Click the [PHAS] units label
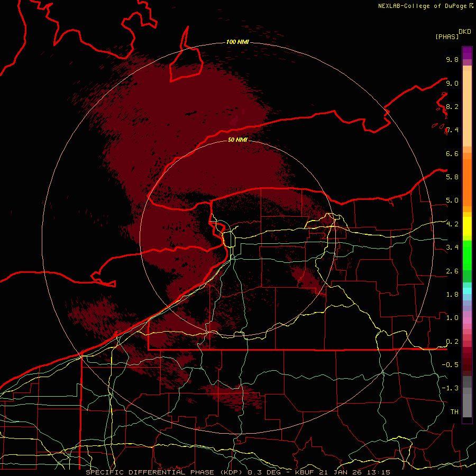Viewport: 476px width, 476px height. click(447, 36)
